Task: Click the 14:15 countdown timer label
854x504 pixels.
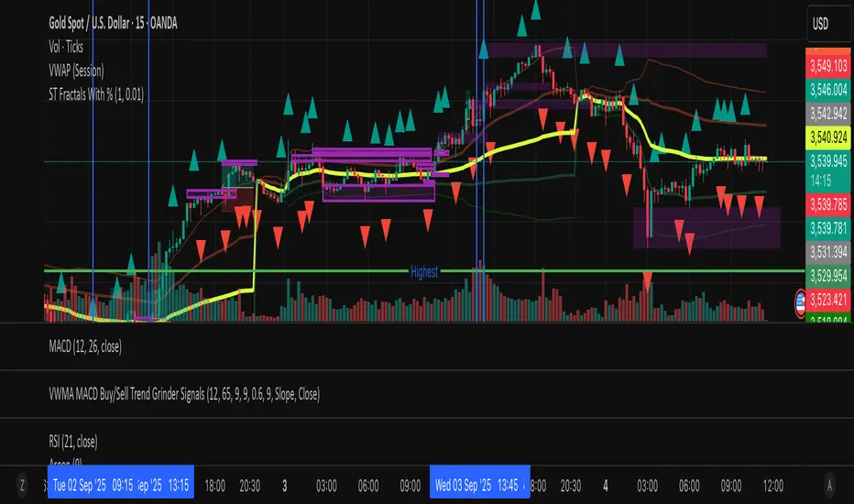Action: pos(821,181)
